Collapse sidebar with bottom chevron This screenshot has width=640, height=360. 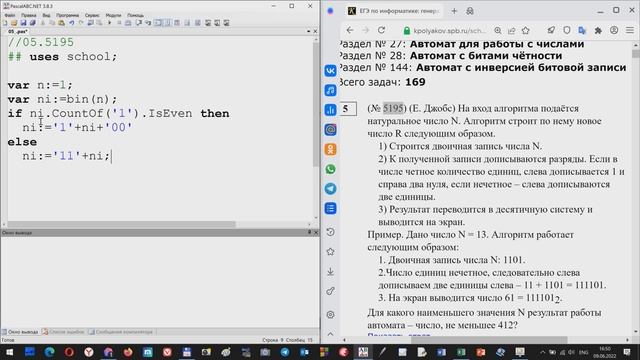click(330, 334)
